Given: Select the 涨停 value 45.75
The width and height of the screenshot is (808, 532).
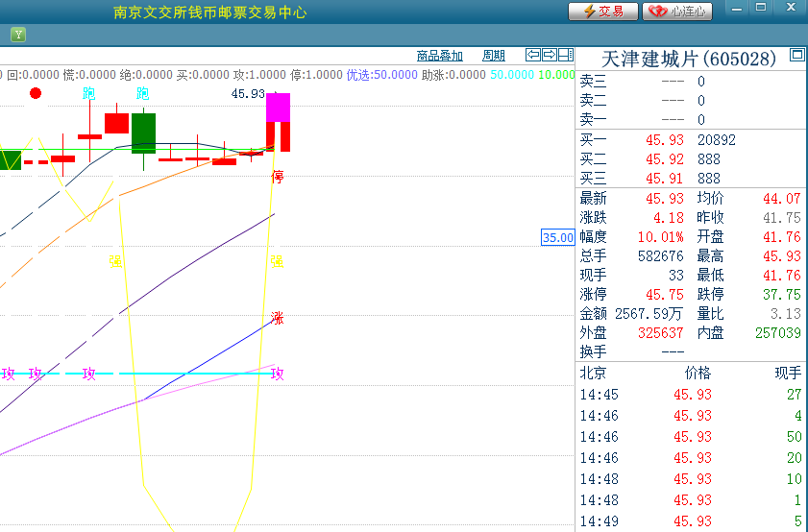Looking at the screenshot, I should (665, 295).
